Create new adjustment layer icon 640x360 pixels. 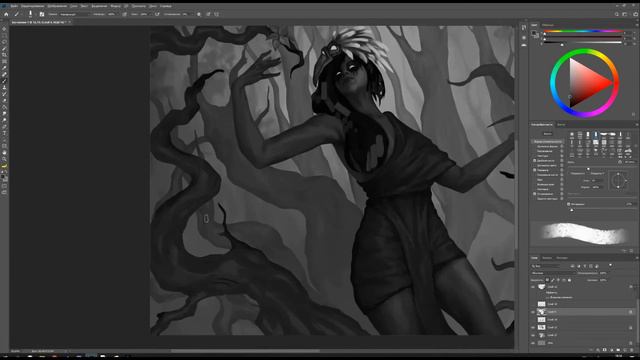coord(611,350)
